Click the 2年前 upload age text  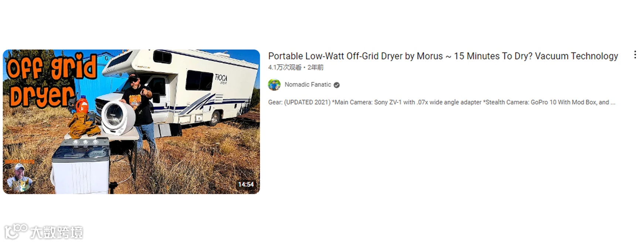[316, 67]
